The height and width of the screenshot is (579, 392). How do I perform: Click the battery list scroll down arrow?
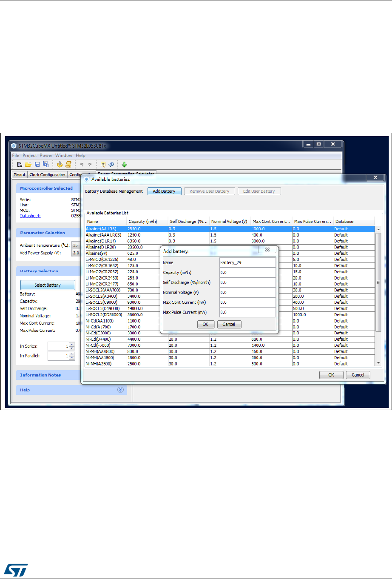click(x=378, y=363)
